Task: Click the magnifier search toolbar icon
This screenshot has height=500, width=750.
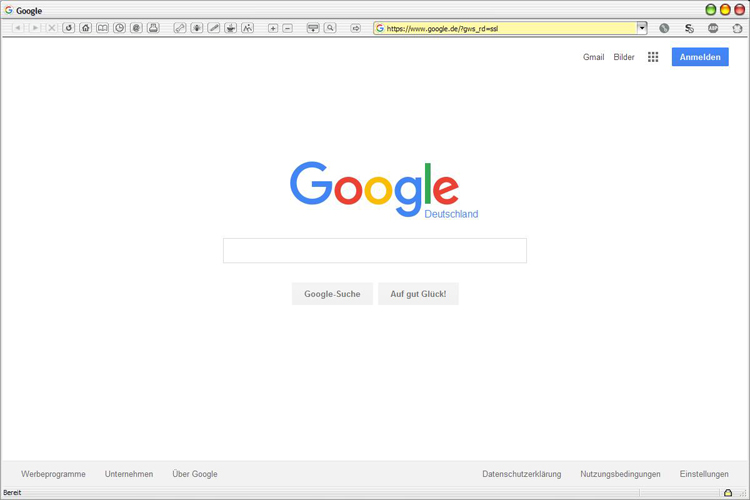Action: (330, 28)
